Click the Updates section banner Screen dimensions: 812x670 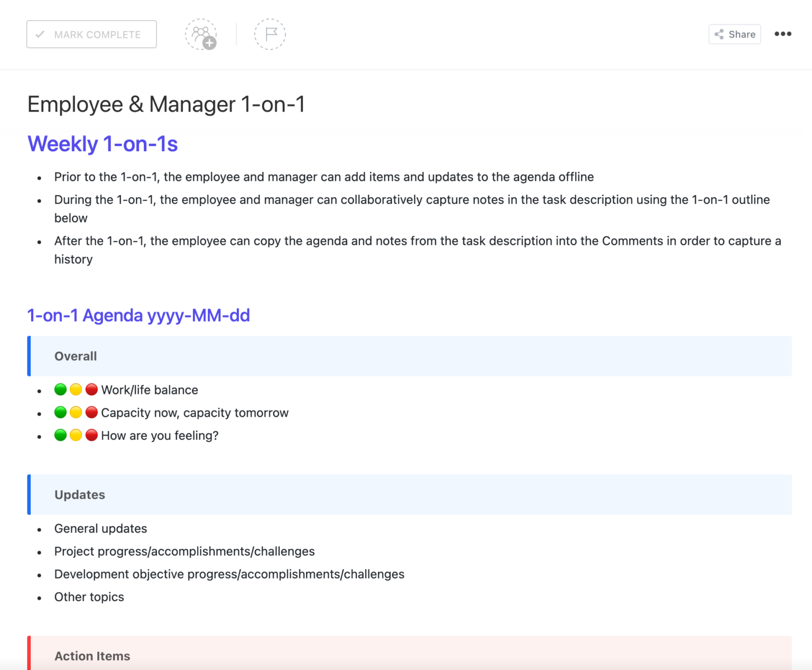[79, 494]
